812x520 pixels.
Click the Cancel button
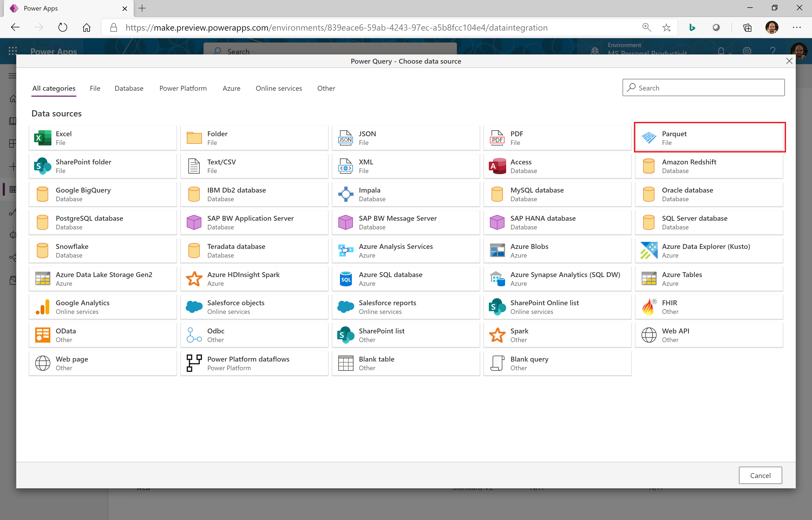pyautogui.click(x=760, y=475)
